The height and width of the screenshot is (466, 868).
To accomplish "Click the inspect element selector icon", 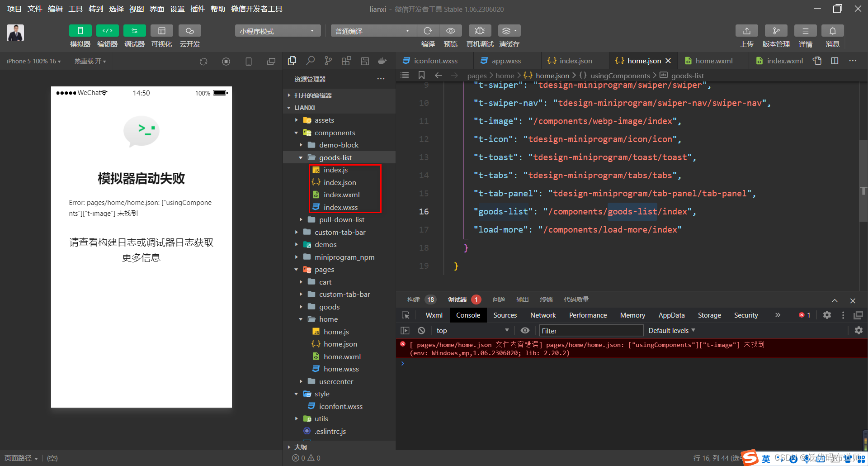I will coord(406,315).
